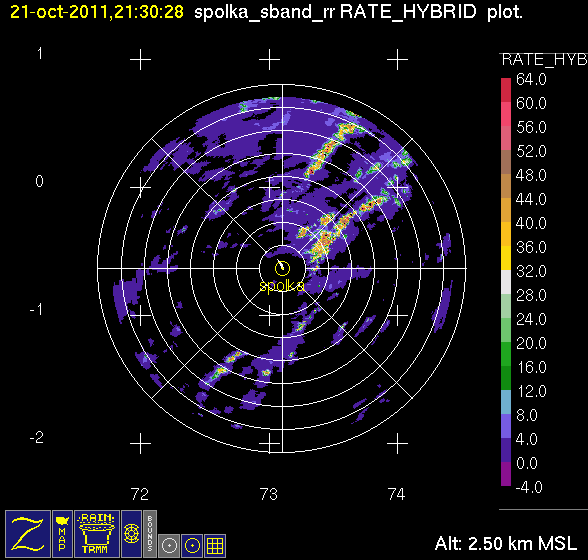Click the Alt: 2.50 km MSL label
This screenshot has height=560, width=588.
coord(506,543)
